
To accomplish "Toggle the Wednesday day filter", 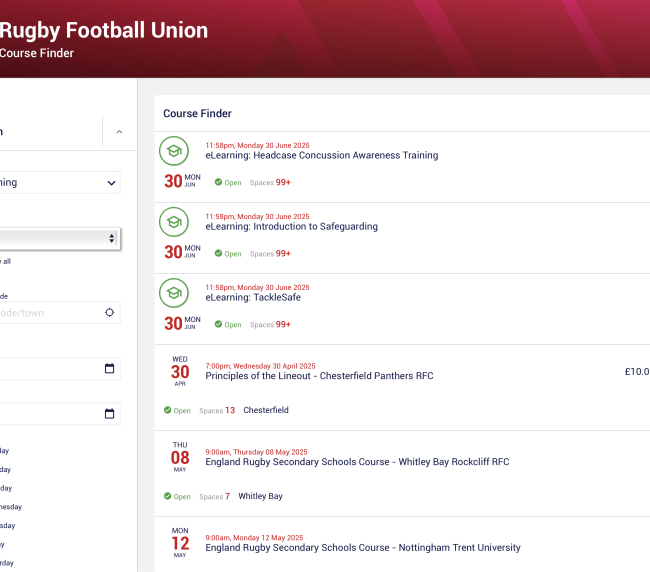I will (x=10, y=507).
